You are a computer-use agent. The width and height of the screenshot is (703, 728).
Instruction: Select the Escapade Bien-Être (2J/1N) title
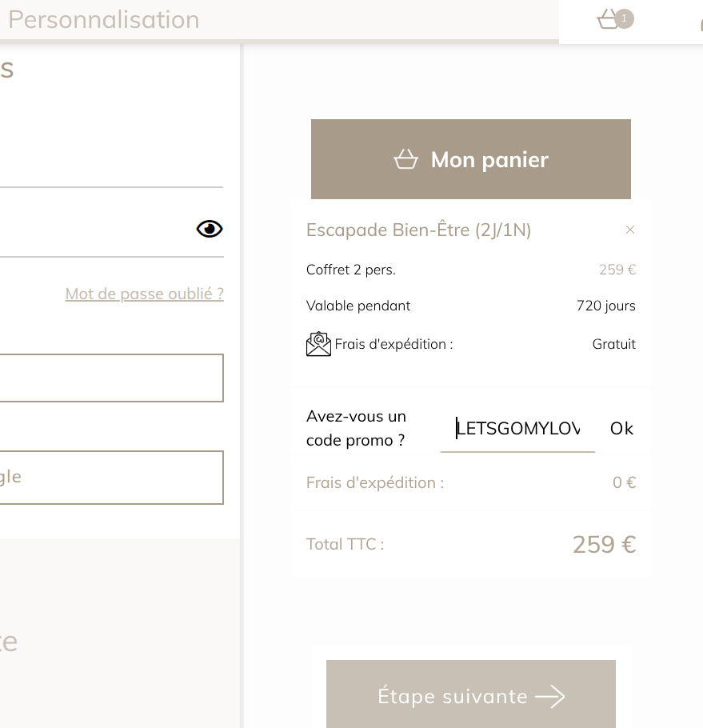[x=418, y=230]
